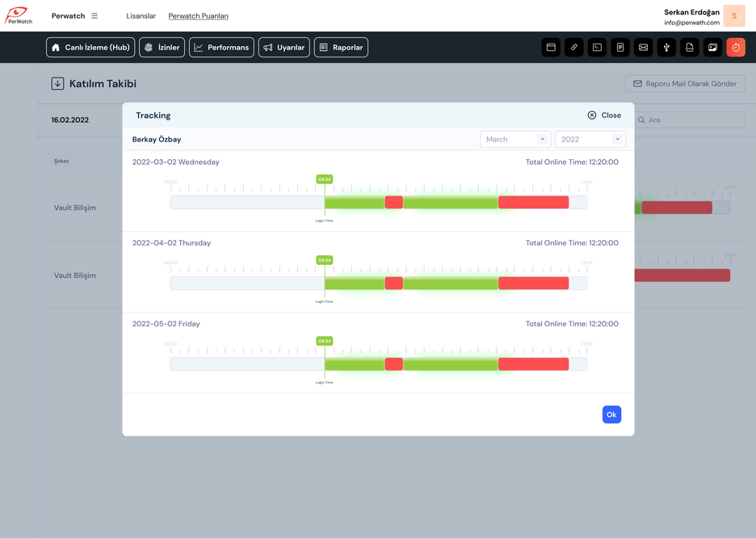Open the Uyarılar tab

(284, 47)
